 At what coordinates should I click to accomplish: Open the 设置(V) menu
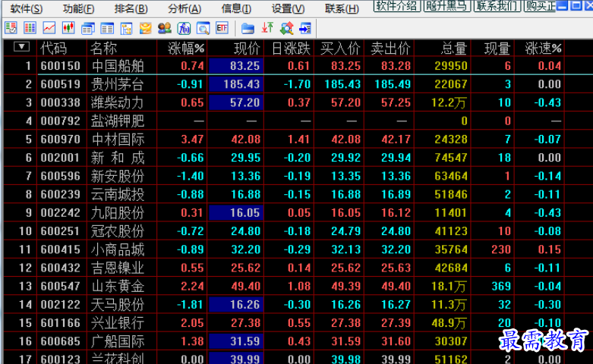[x=288, y=8]
